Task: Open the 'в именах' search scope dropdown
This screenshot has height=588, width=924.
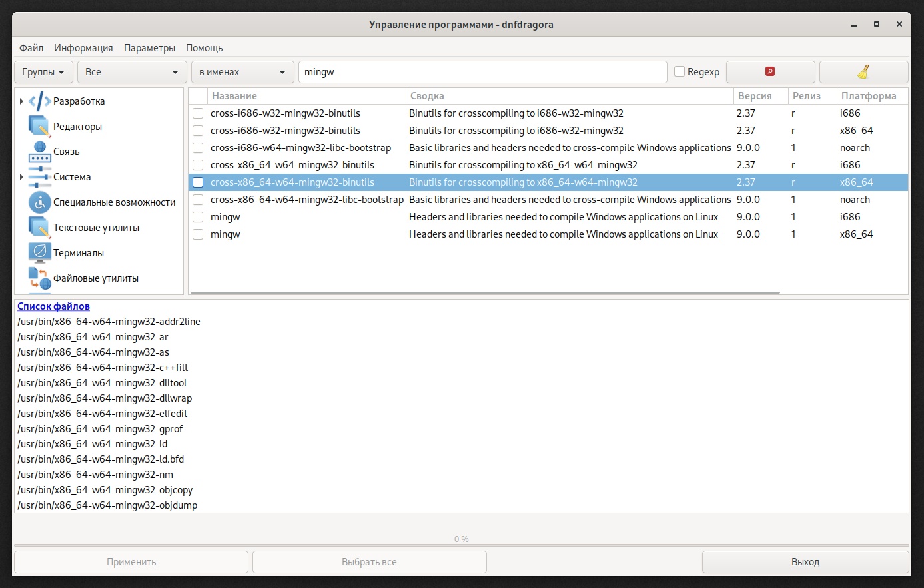Action: (x=242, y=72)
